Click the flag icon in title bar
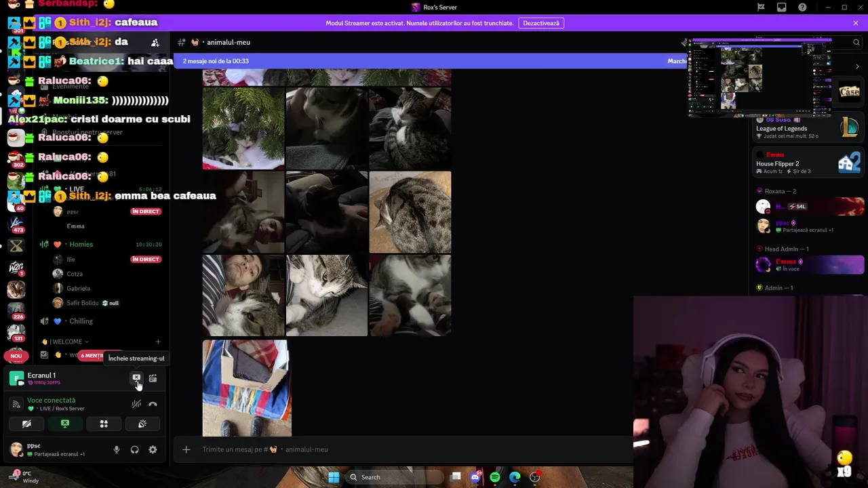868x488 pixels. click(x=761, y=7)
